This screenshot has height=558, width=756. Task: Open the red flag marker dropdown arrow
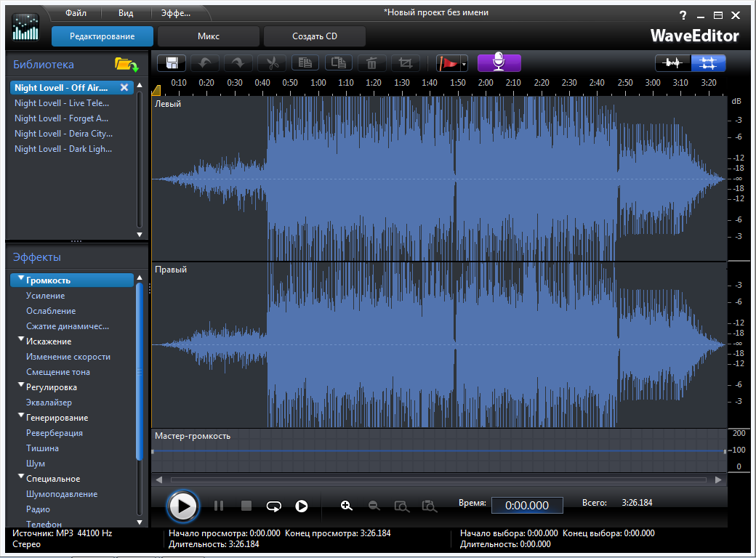click(464, 65)
